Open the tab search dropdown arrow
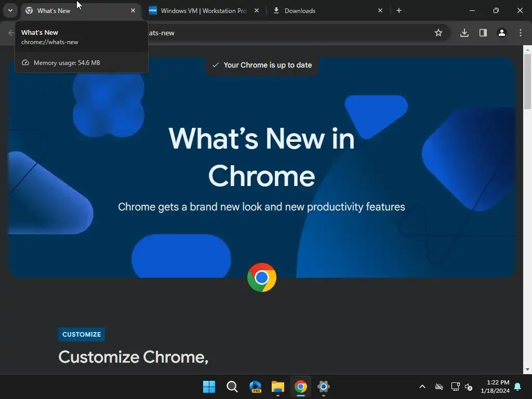 pos(10,10)
